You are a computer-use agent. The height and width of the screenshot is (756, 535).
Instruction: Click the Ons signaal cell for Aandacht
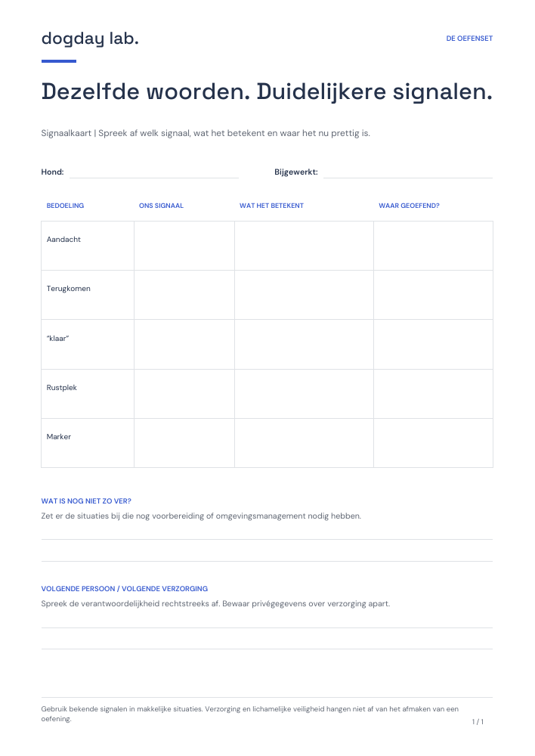[184, 246]
